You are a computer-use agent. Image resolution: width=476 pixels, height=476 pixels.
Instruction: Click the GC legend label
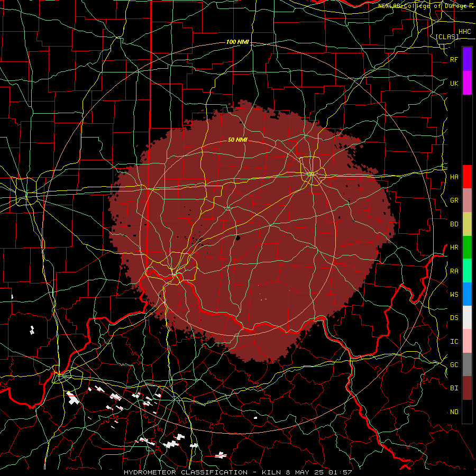coord(454,365)
